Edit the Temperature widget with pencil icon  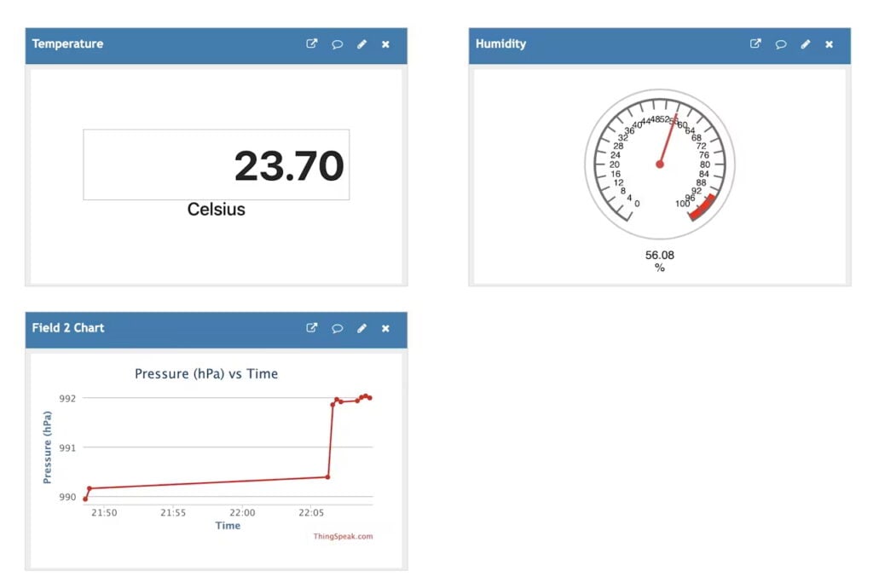point(361,44)
